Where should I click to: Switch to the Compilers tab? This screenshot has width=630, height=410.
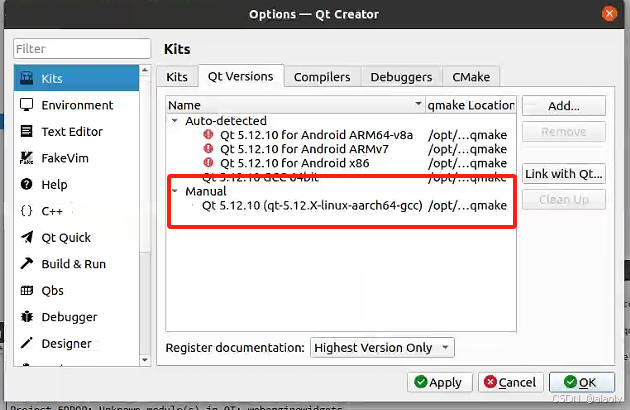(x=322, y=76)
